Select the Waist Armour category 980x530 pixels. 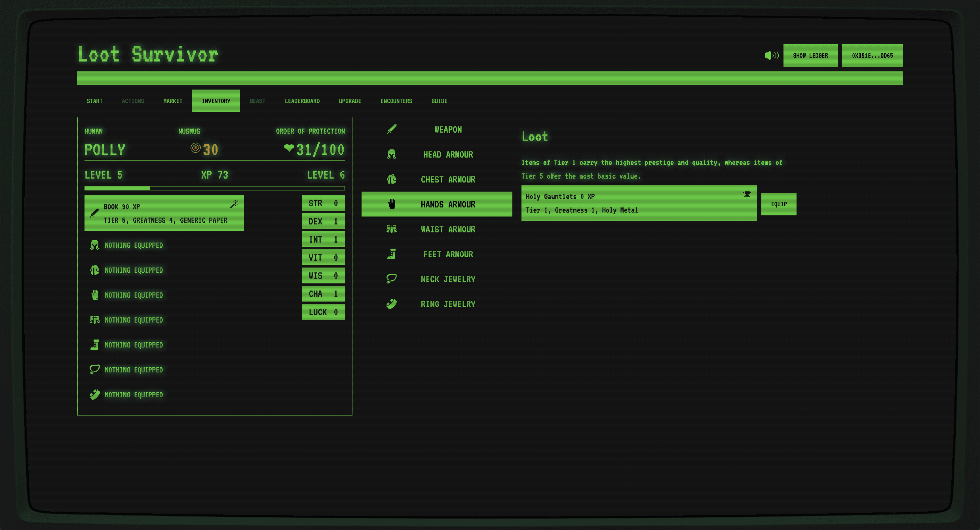point(437,229)
